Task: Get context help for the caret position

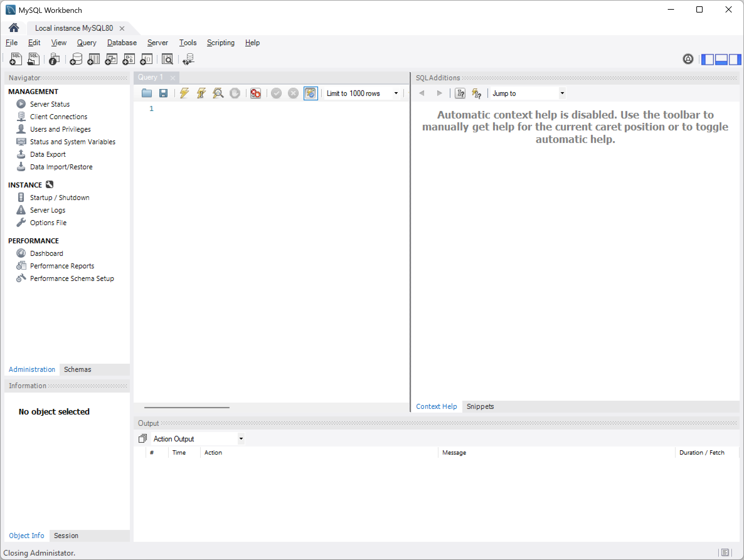Action: [x=460, y=93]
